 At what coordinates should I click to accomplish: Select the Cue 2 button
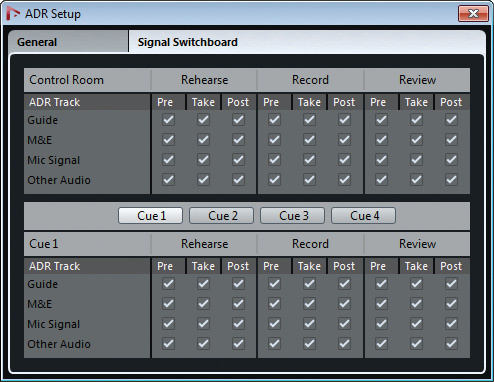point(222,216)
